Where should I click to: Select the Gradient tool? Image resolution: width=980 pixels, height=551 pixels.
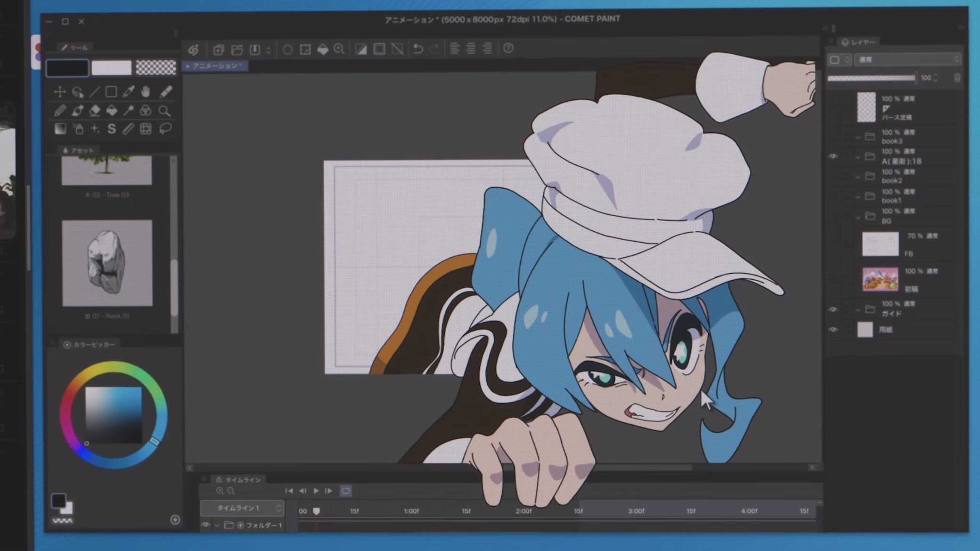[x=60, y=129]
